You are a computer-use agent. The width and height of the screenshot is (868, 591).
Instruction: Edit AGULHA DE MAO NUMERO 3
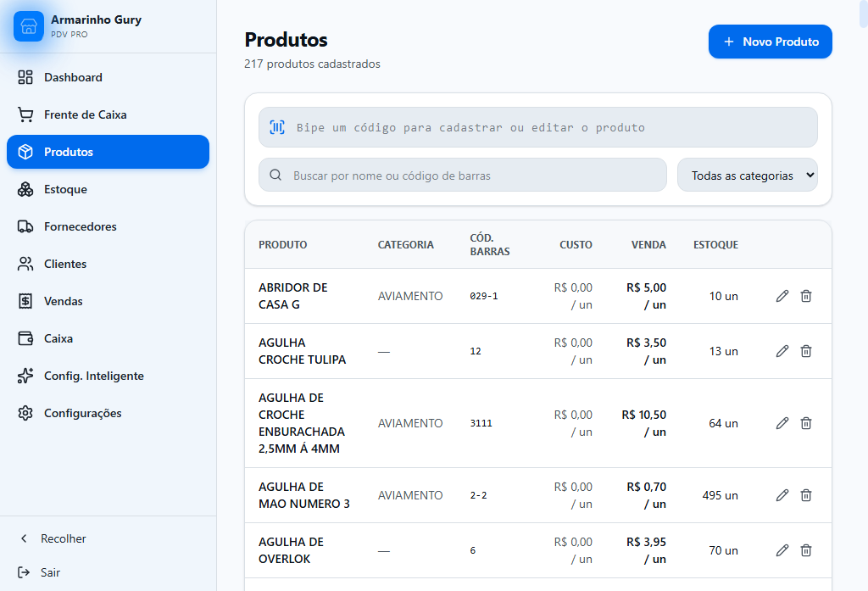point(782,495)
